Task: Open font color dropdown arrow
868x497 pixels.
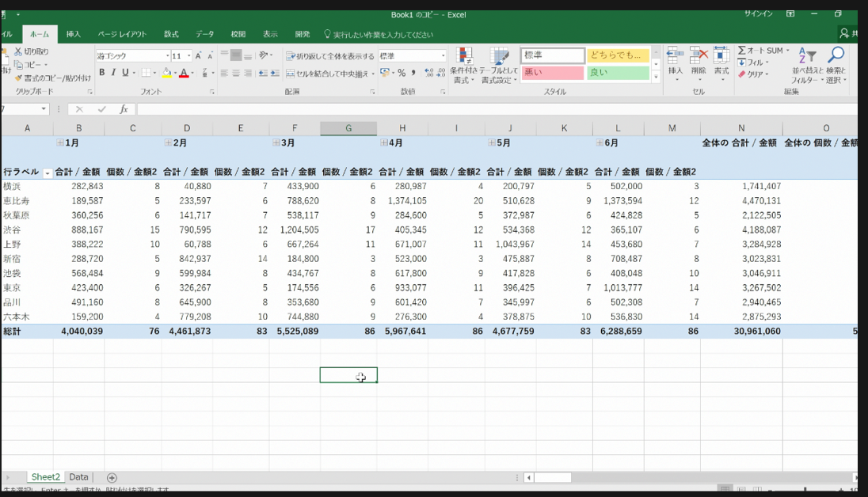Action: pyautogui.click(x=192, y=73)
